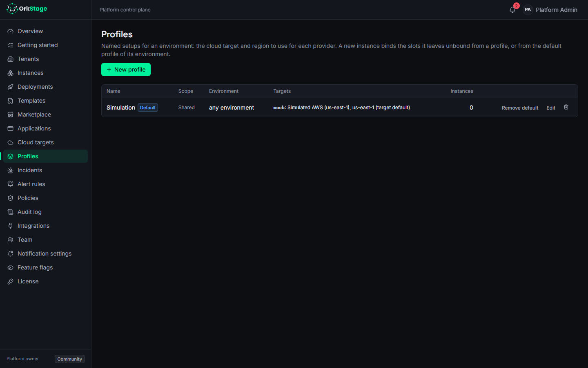Click the License key icon
The width and height of the screenshot is (588, 368).
pyautogui.click(x=11, y=281)
